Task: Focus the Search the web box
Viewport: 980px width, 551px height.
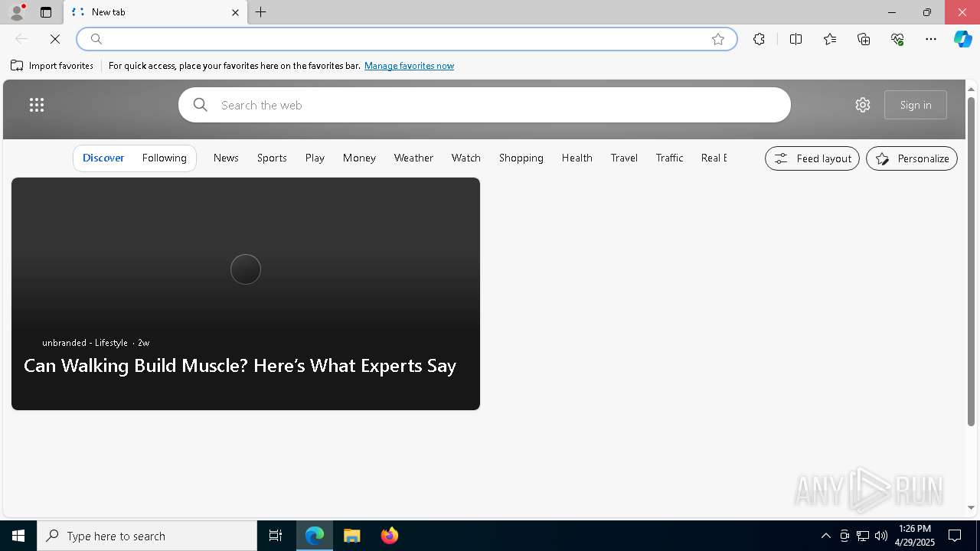Action: tap(485, 105)
